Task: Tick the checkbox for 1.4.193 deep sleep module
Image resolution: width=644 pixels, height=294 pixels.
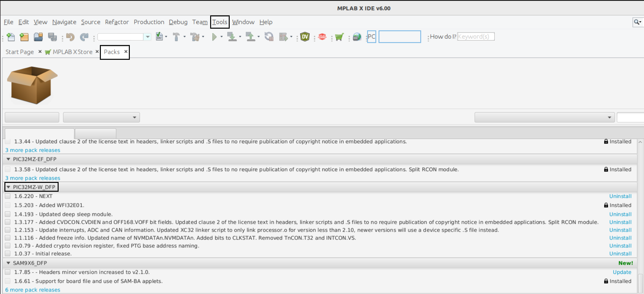Action: 8,214
